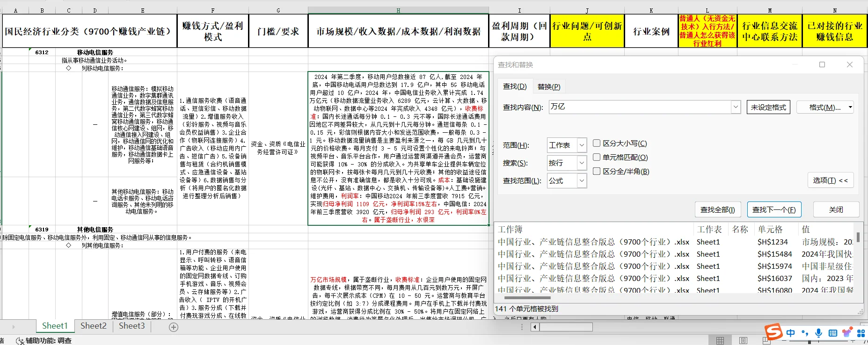868x345 pixels.
Task: Switch to the 替换(P) tab
Action: coord(549,86)
